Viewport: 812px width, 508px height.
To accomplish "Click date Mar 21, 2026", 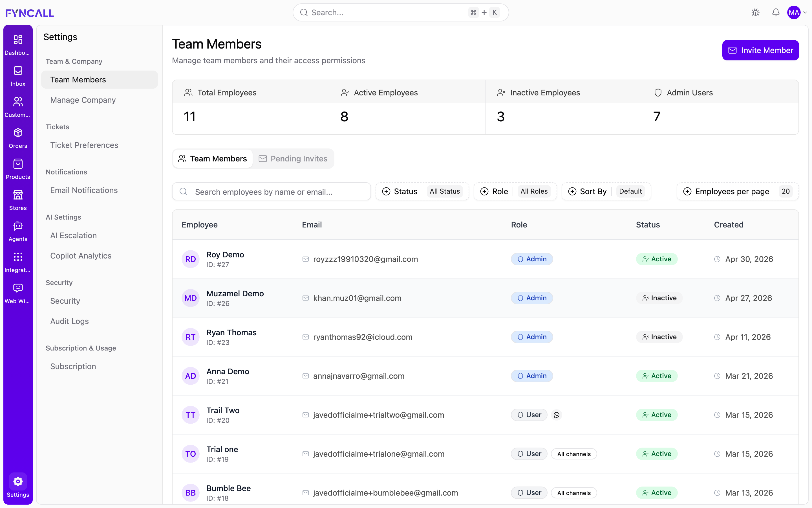I will pos(749,376).
